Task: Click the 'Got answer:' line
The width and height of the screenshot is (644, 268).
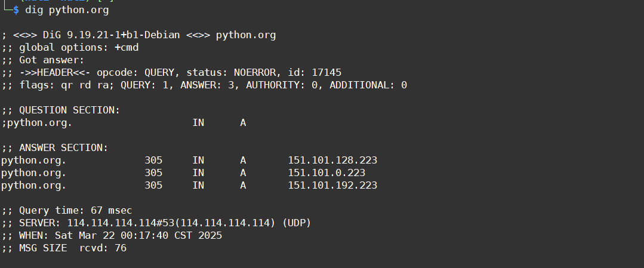Action: click(43, 60)
